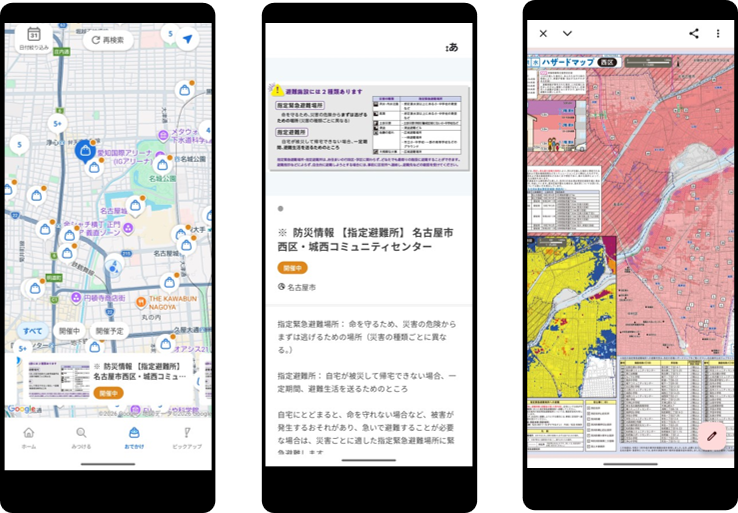Screen dimensions: 738x513
Task: Open the 避難施設には2種類あります banner image
Action: (x=369, y=127)
